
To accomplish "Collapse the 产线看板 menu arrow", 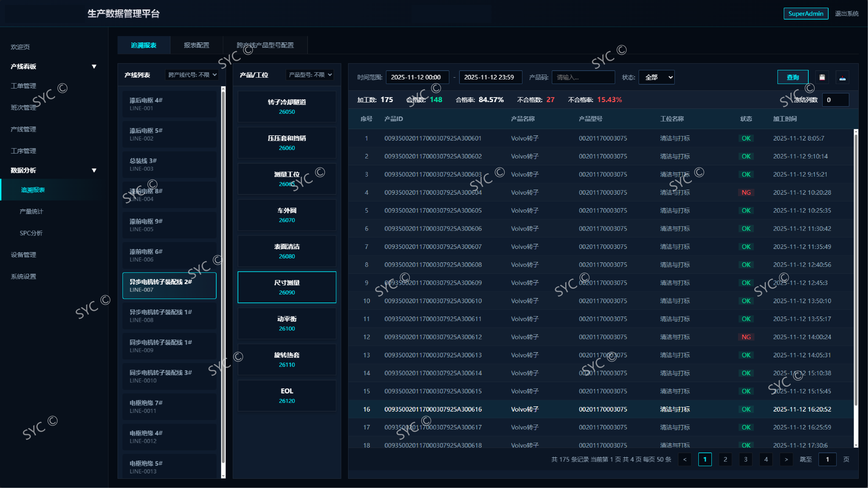I will point(94,67).
